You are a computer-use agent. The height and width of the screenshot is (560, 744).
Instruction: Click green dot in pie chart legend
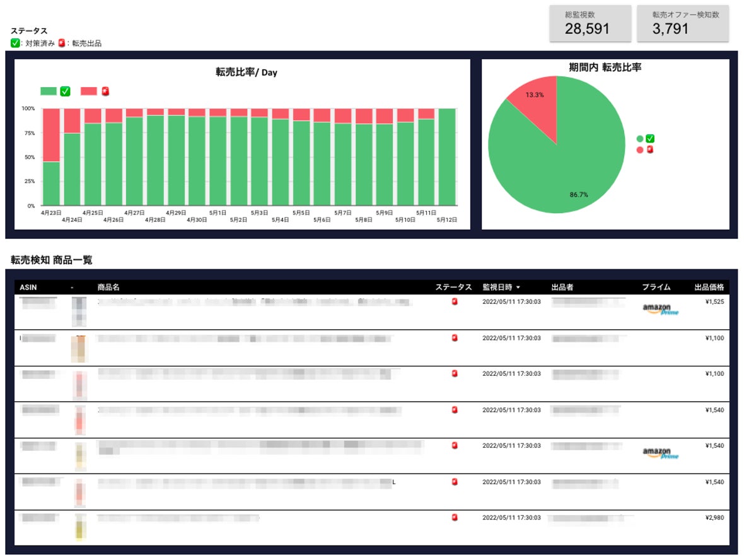pyautogui.click(x=639, y=139)
